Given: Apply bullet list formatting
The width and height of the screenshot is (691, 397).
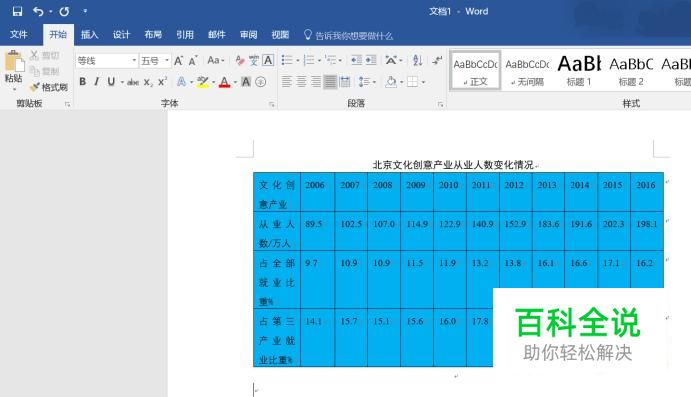Looking at the screenshot, I should [287, 60].
